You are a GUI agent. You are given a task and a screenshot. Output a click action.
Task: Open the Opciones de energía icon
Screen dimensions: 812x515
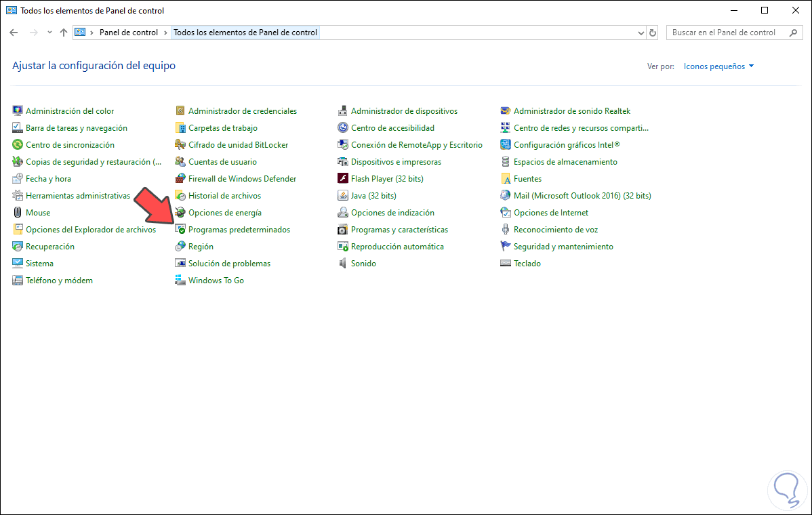click(180, 213)
